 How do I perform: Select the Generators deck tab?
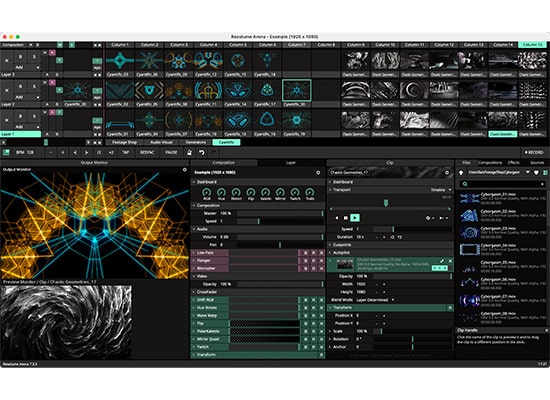196,142
